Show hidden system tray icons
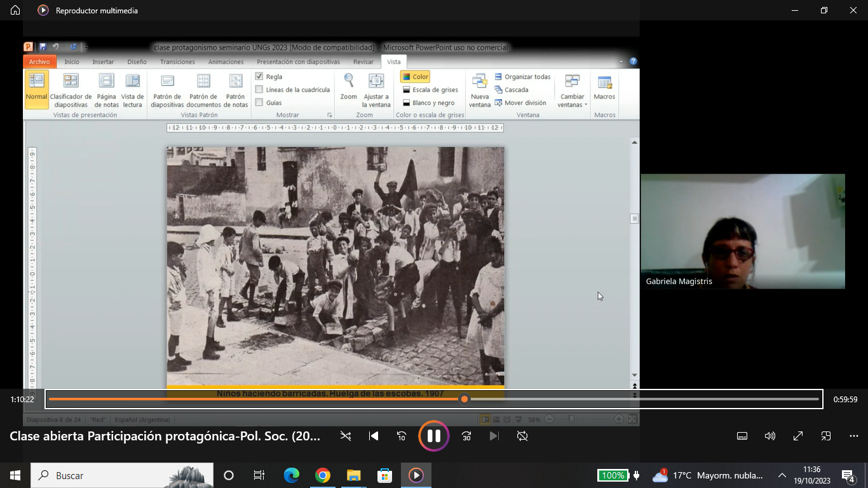 782,475
